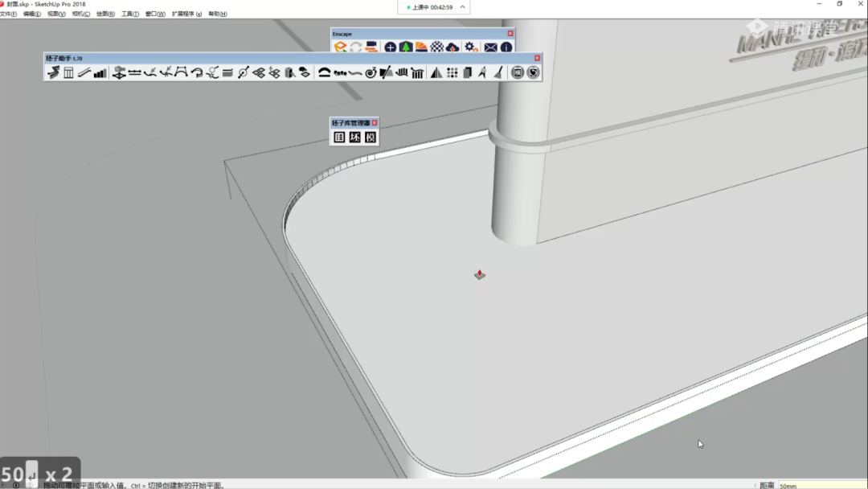Click the mirror triangles icon

pos(436,72)
